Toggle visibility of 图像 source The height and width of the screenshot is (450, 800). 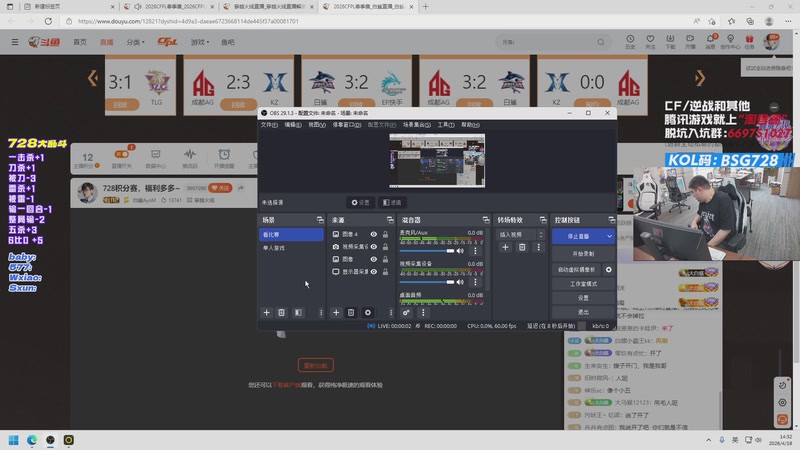(373, 259)
